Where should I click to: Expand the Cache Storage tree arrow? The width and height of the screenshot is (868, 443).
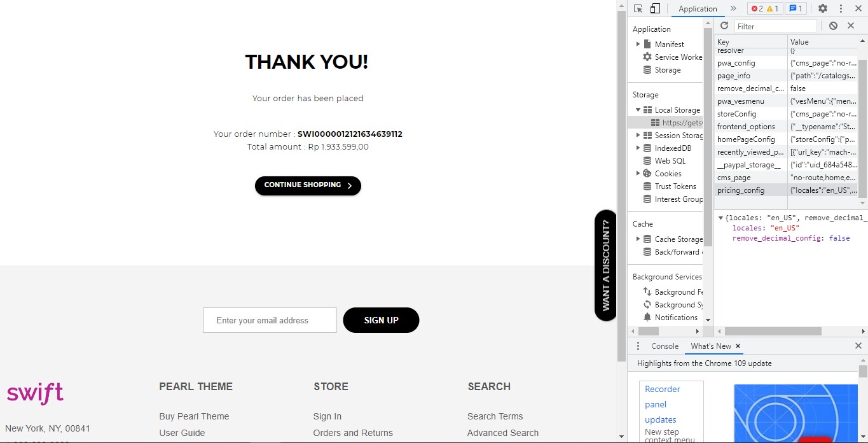tap(638, 239)
